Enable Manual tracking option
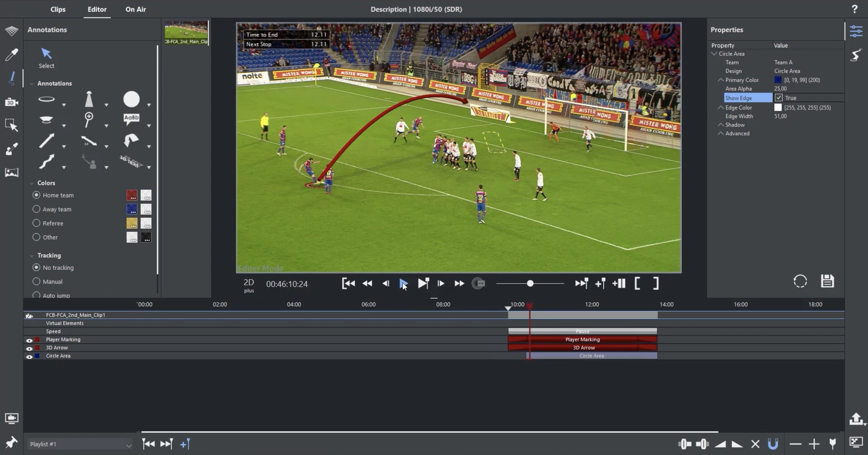Viewport: 868px width, 455px height. [36, 281]
